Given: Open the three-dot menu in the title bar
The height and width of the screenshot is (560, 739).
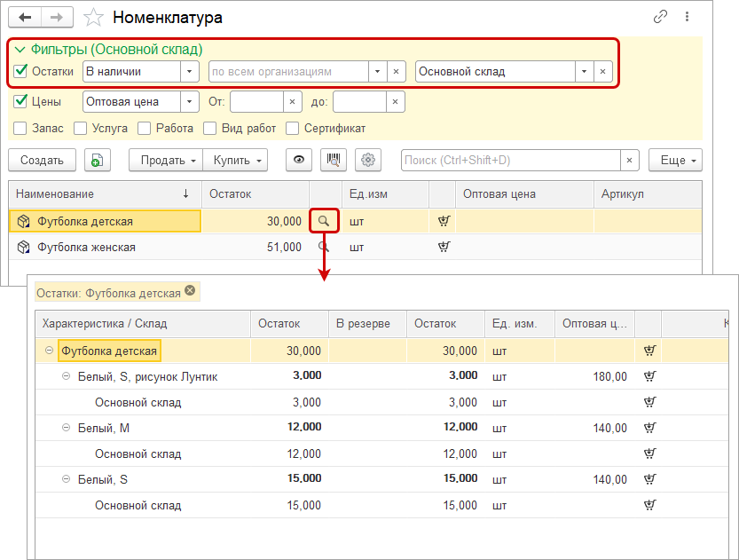Looking at the screenshot, I should click(687, 17).
